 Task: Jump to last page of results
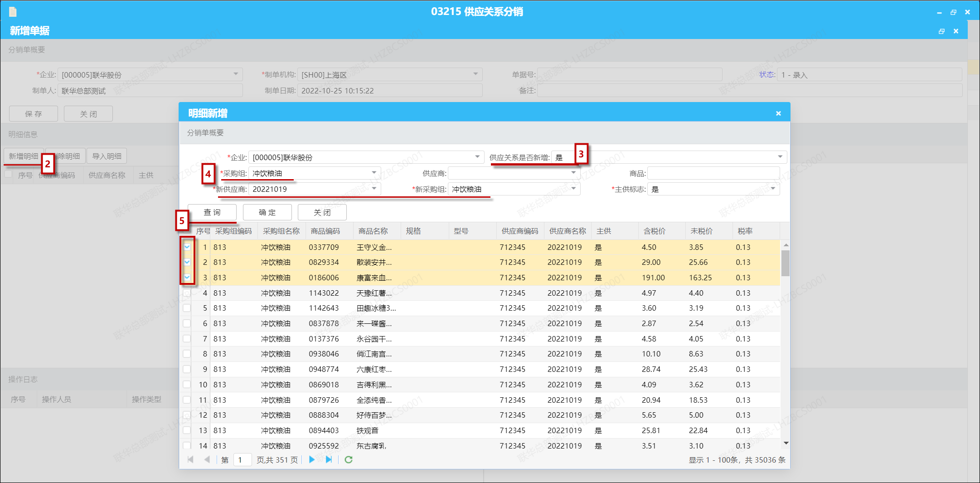[329, 459]
